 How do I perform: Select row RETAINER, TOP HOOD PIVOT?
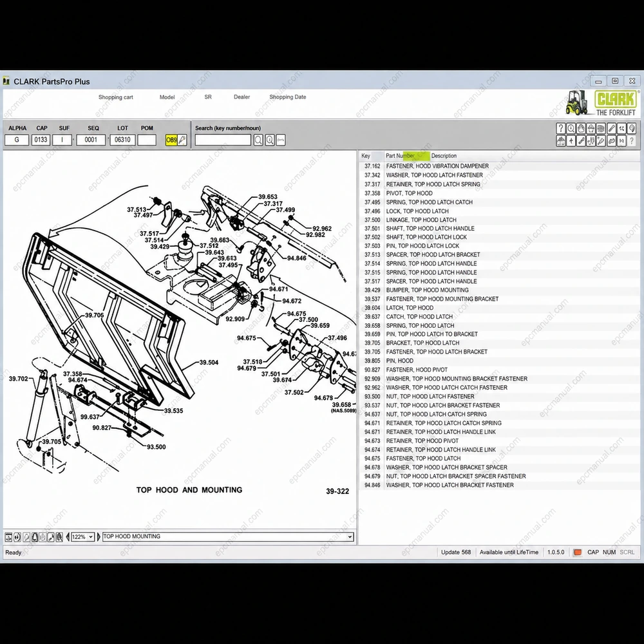[500, 440]
